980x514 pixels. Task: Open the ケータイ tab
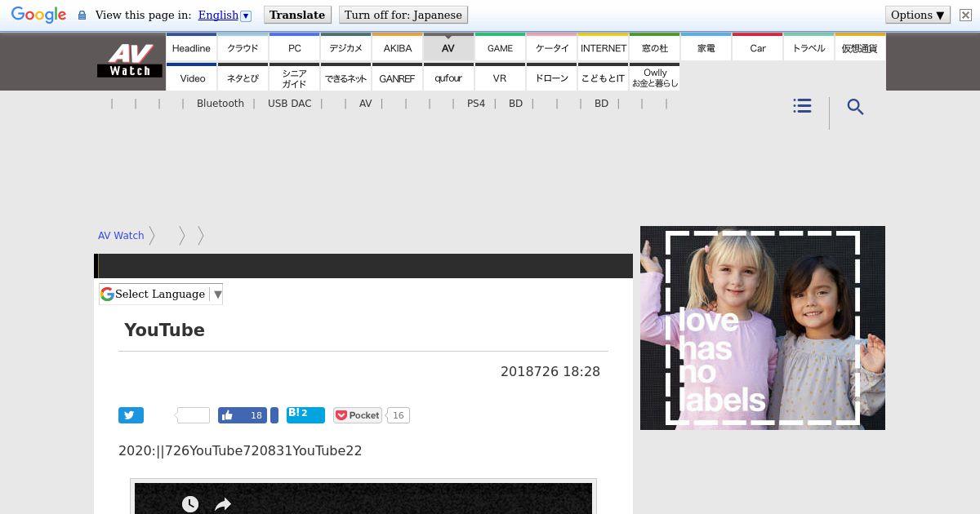coord(551,47)
